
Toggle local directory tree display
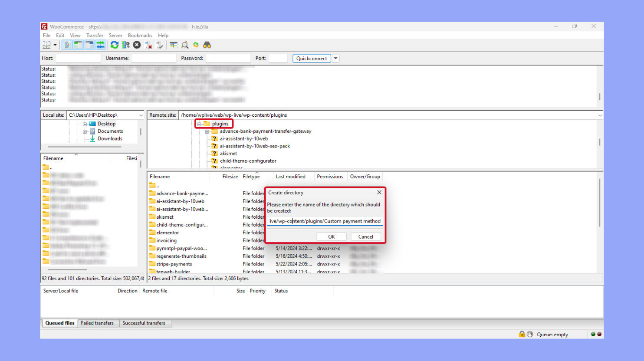click(x=78, y=45)
